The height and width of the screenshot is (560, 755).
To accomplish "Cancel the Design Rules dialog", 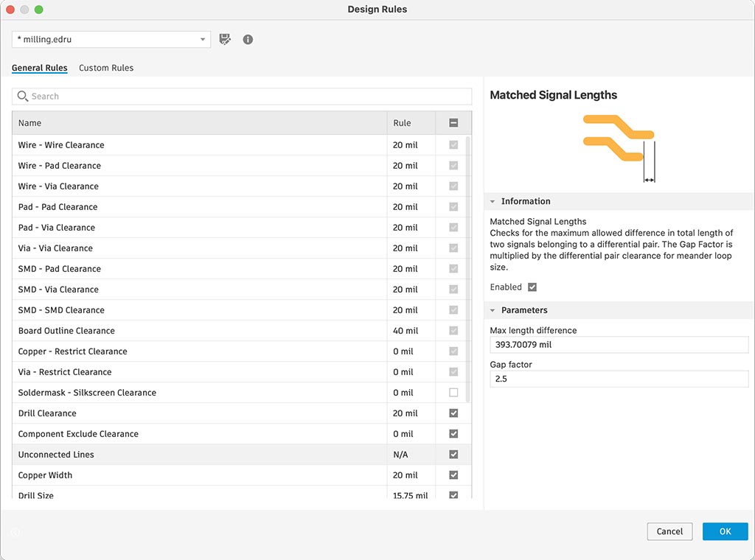I will [669, 531].
